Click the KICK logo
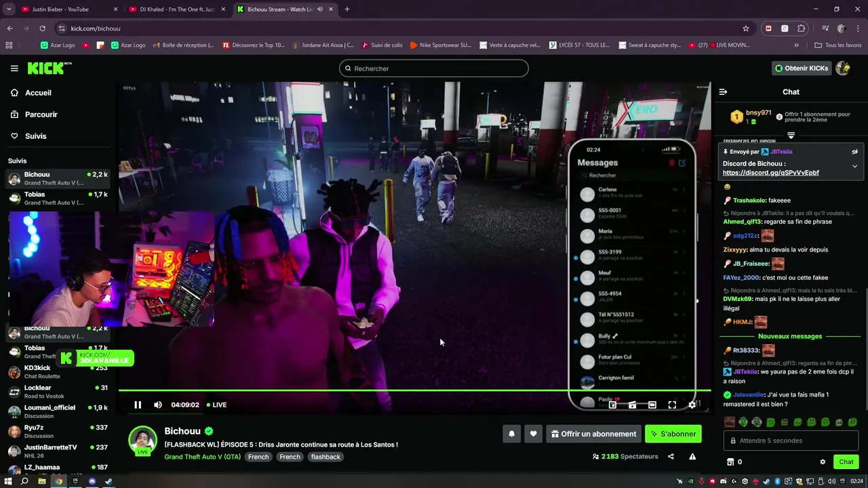The width and height of the screenshot is (868, 488). click(49, 68)
